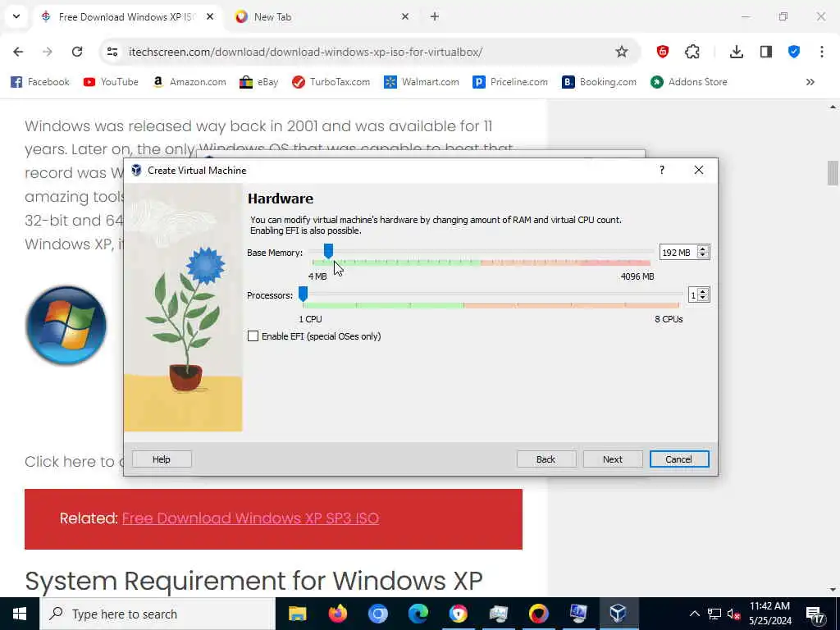840x630 pixels.
Task: Click the muted volume tray icon
Action: [x=733, y=614]
